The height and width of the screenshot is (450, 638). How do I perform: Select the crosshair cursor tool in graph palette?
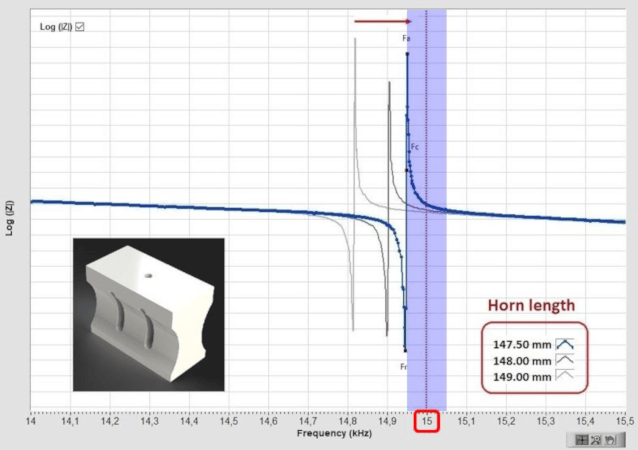point(582,440)
